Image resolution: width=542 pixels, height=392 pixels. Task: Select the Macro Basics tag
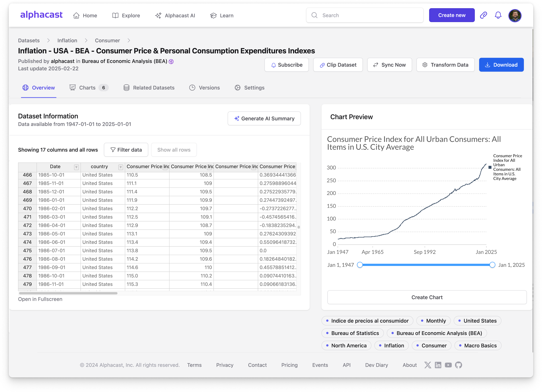(478, 345)
